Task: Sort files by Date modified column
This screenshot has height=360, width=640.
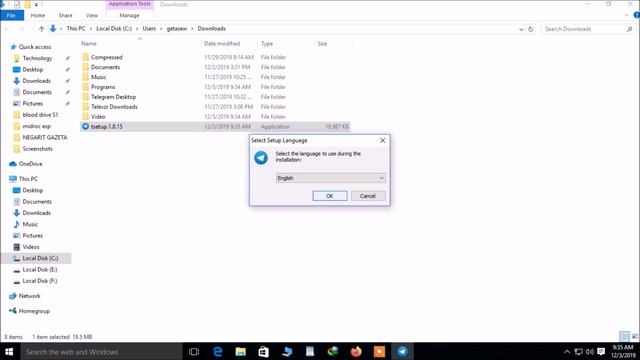Action: point(222,44)
